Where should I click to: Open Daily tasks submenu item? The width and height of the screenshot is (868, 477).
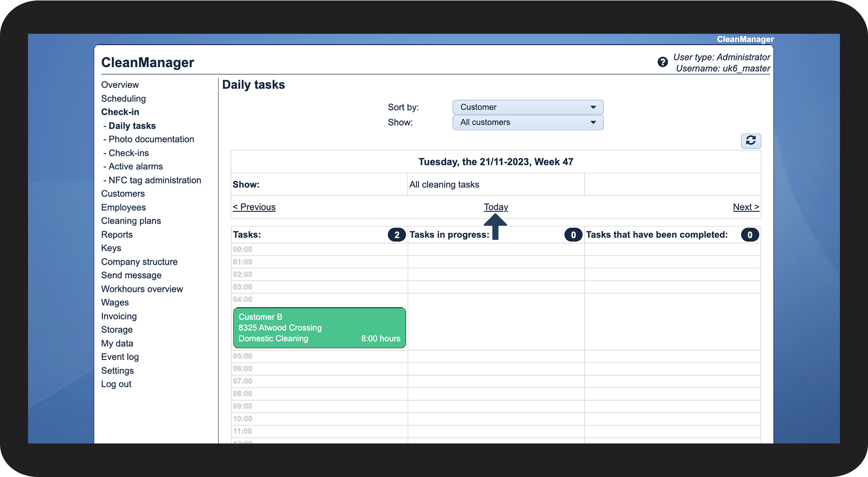[132, 126]
